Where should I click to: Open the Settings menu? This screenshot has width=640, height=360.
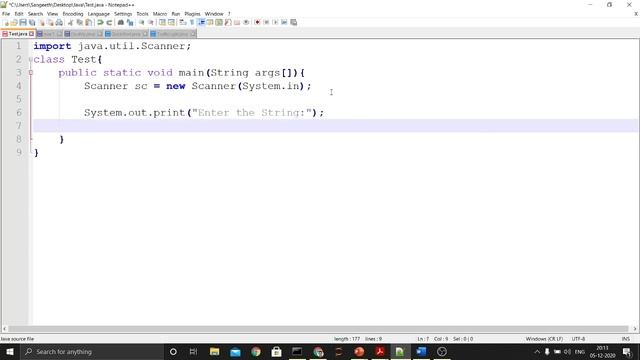pyautogui.click(x=123, y=14)
